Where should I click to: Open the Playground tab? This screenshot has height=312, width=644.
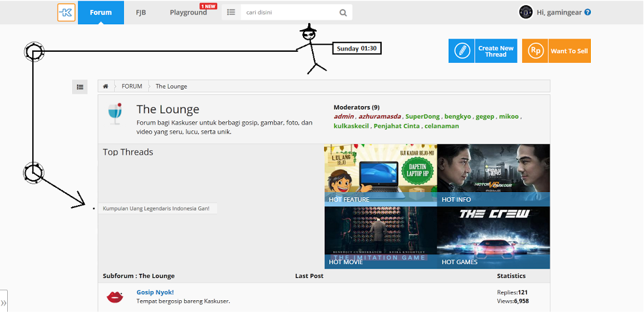click(x=188, y=12)
